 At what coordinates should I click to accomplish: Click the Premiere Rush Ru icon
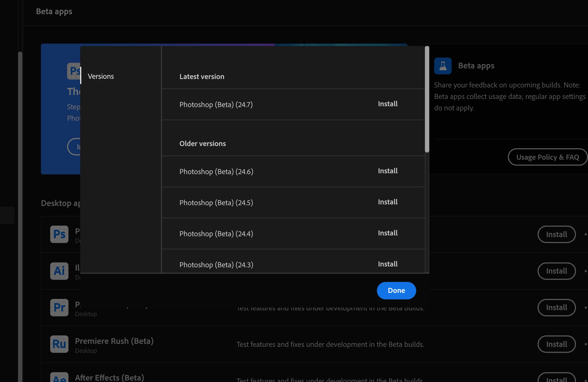[59, 344]
